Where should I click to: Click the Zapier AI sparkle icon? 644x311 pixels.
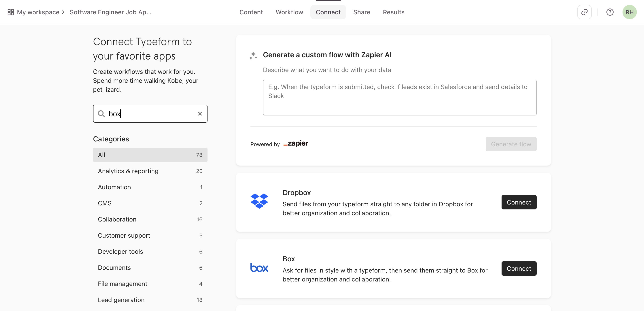253,55
